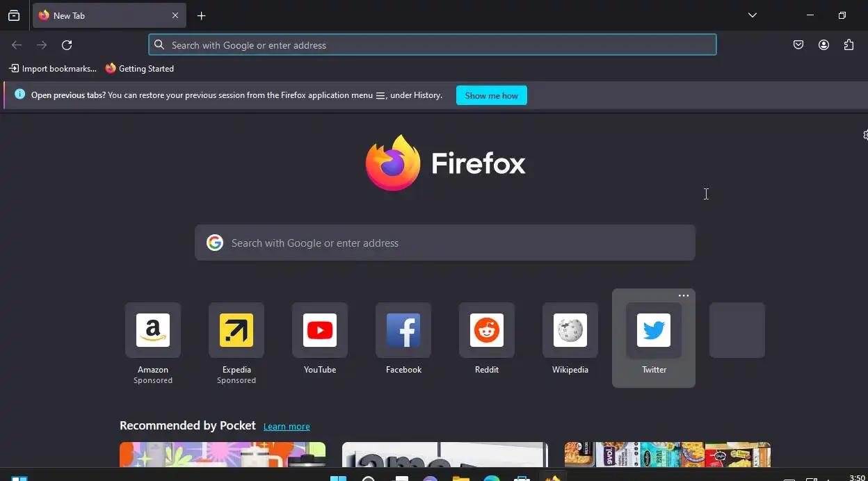Click the Wikipedia label text

pyautogui.click(x=570, y=370)
